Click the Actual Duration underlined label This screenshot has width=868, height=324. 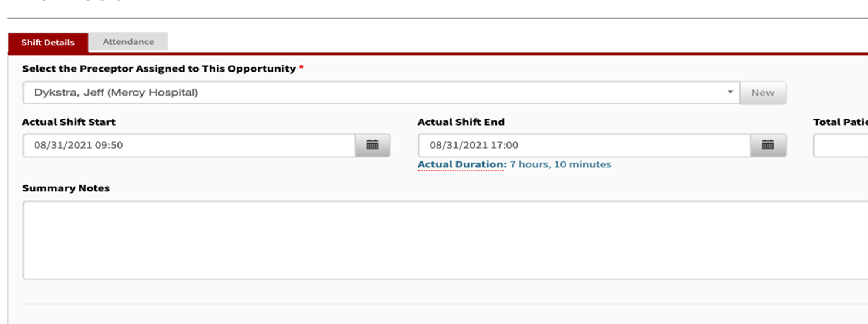click(x=462, y=164)
